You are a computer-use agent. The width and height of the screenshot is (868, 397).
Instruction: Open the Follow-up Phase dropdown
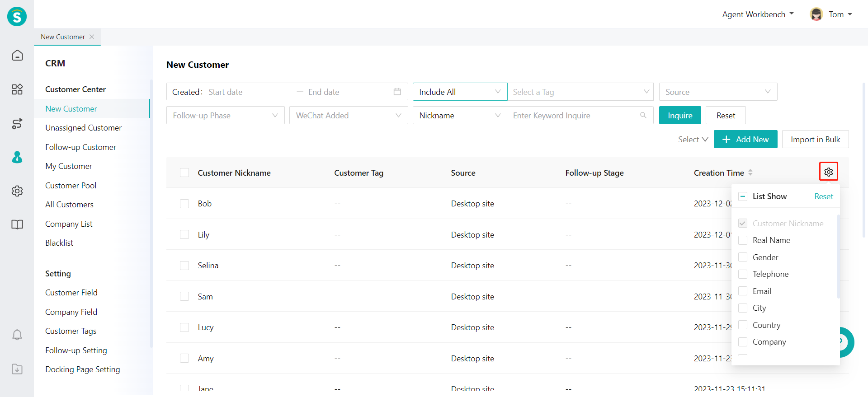pyautogui.click(x=225, y=115)
